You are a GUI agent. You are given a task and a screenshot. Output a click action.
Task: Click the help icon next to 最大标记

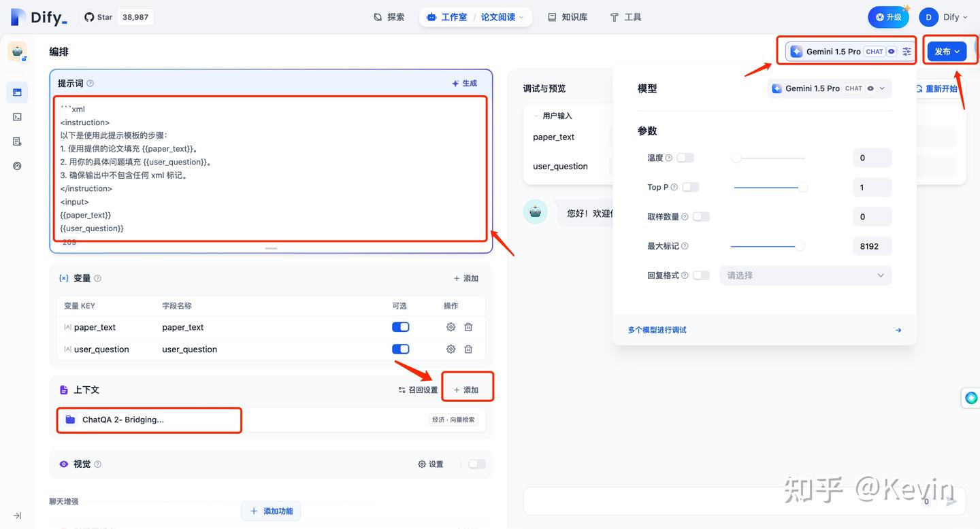pos(685,246)
